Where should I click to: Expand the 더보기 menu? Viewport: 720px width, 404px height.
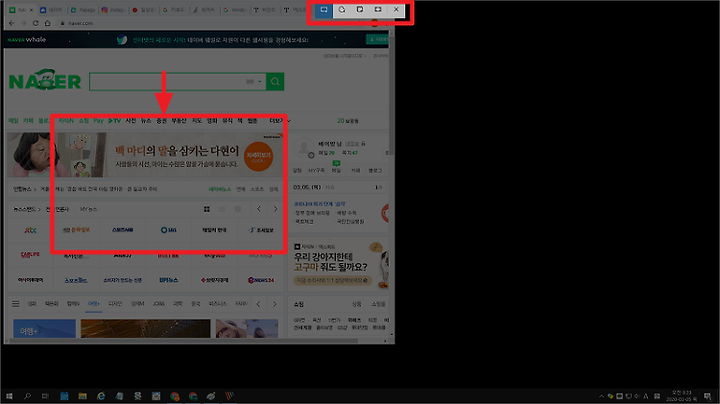280,121
